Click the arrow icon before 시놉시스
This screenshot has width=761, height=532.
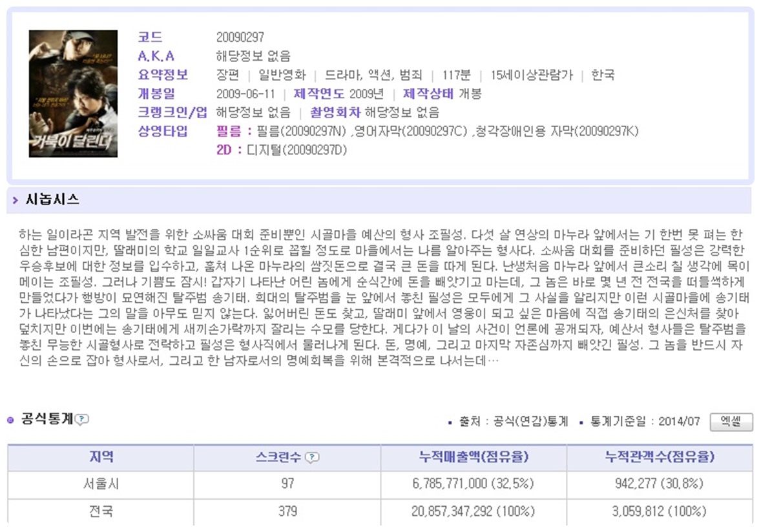coord(16,201)
